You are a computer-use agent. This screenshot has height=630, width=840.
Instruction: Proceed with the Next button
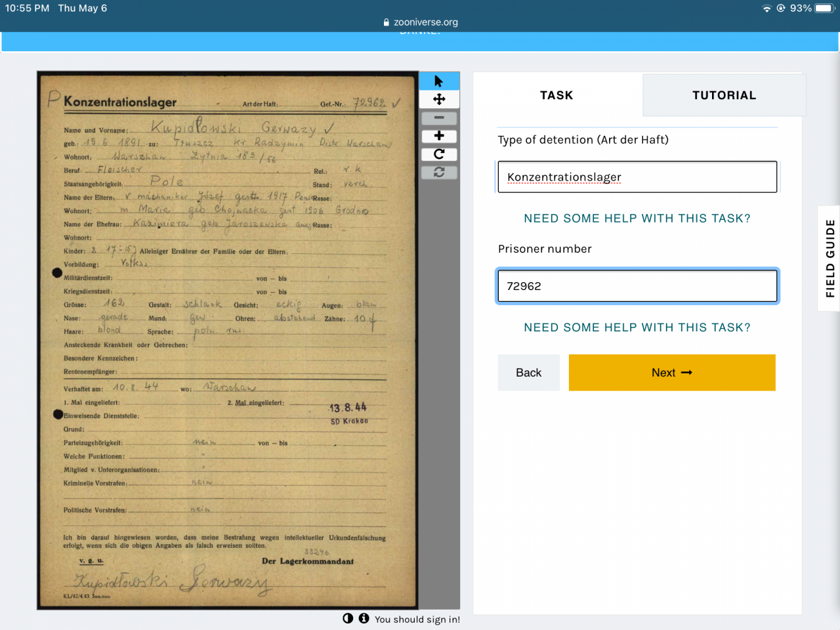pos(672,373)
